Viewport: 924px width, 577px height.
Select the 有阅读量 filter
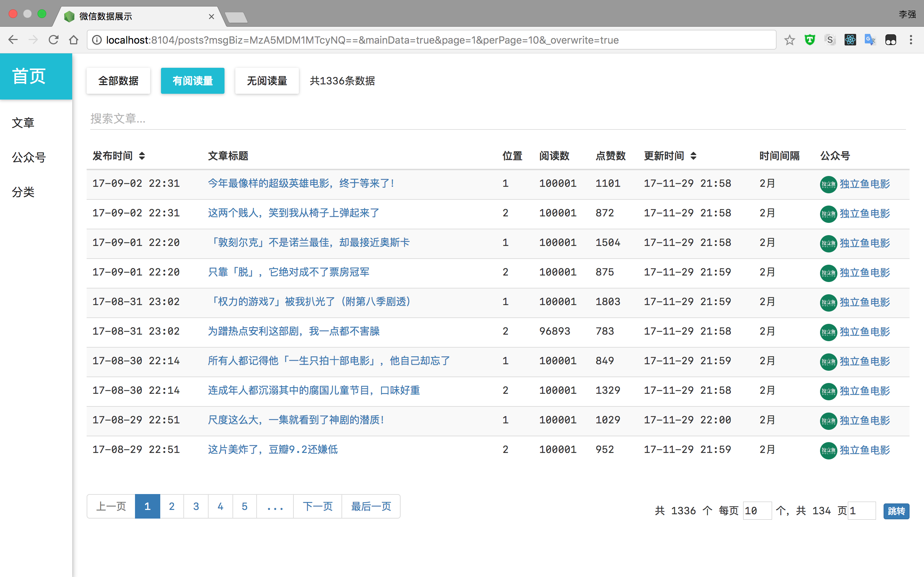(192, 81)
